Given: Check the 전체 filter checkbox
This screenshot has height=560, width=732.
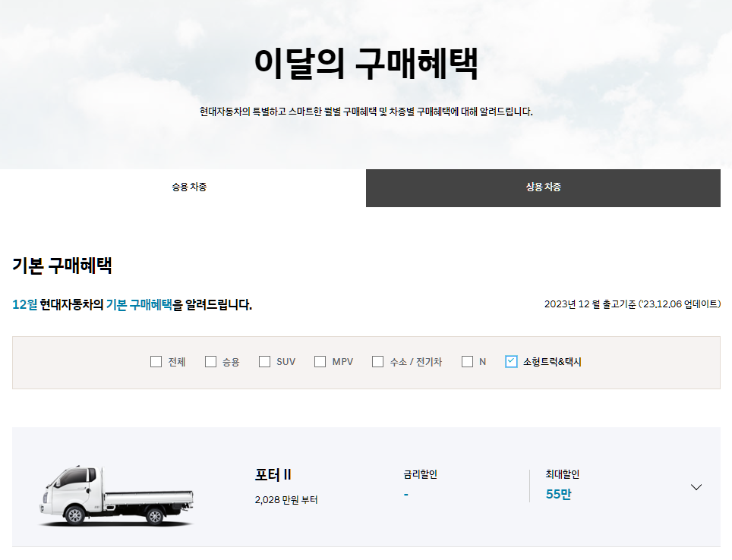Looking at the screenshot, I should tap(156, 362).
